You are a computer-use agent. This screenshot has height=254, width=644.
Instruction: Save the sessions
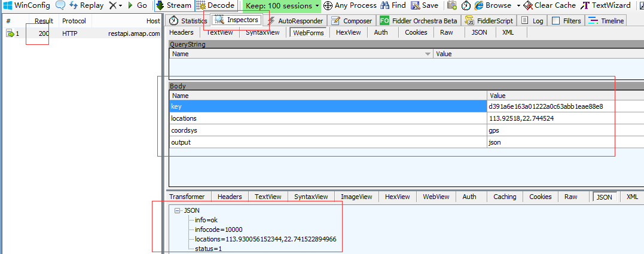(425, 5)
